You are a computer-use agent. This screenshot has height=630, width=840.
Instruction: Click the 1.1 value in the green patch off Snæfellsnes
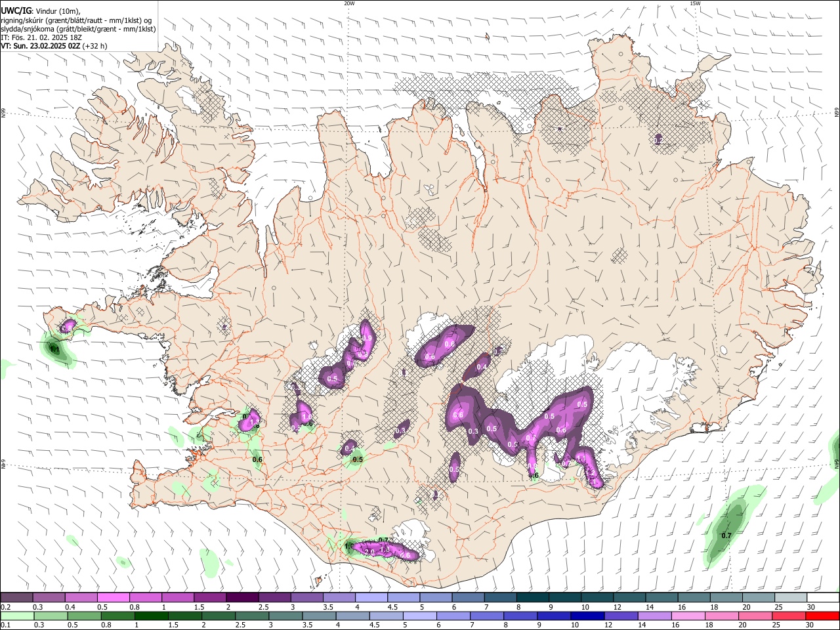pos(54,350)
